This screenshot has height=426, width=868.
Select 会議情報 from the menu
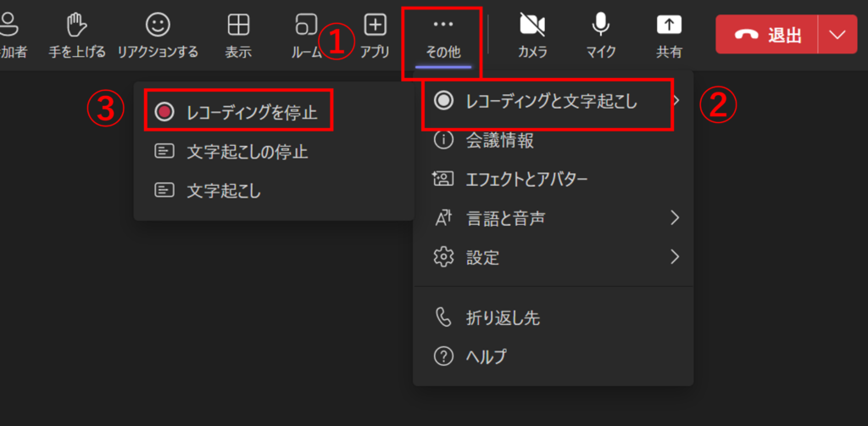coord(499,141)
